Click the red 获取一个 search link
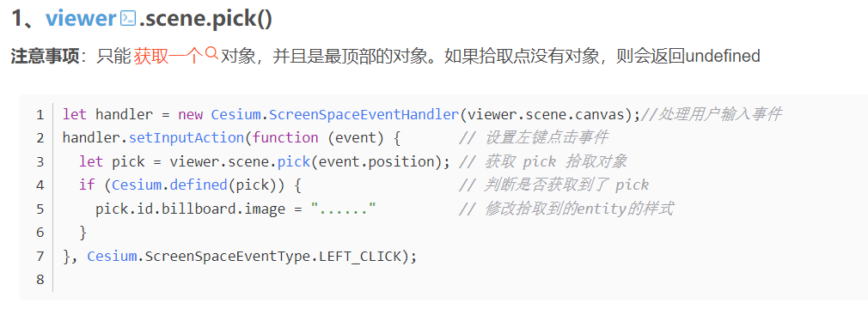The height and width of the screenshot is (321, 868). click(x=168, y=56)
